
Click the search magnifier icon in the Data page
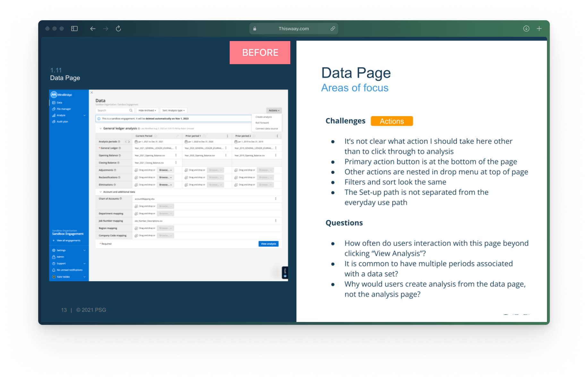click(131, 110)
